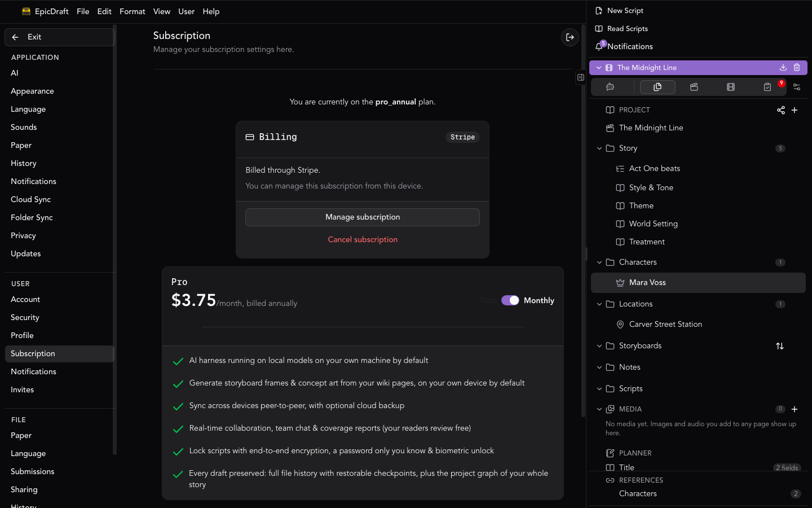
Task: Open the AI chat robot tab icon
Action: click(610, 87)
